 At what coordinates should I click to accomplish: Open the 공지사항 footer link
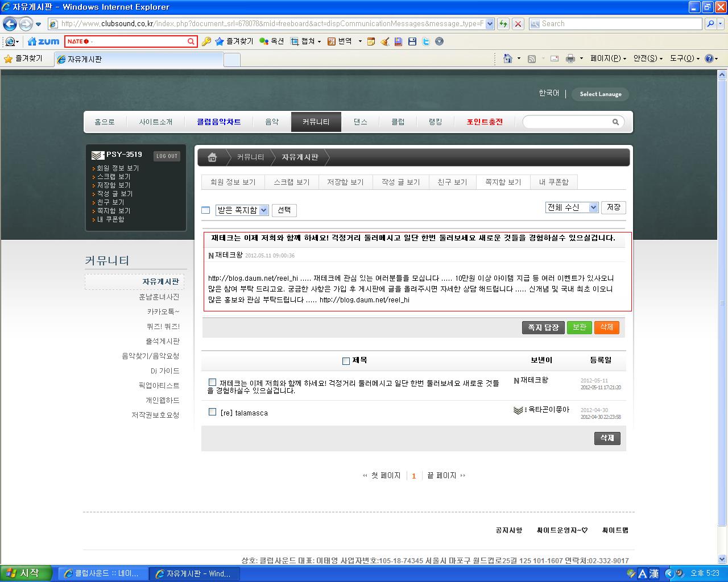pos(508,530)
